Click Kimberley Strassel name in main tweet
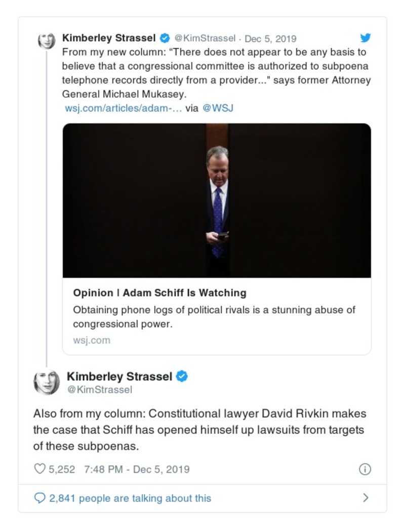The width and height of the screenshot is (405, 532). (x=119, y=377)
